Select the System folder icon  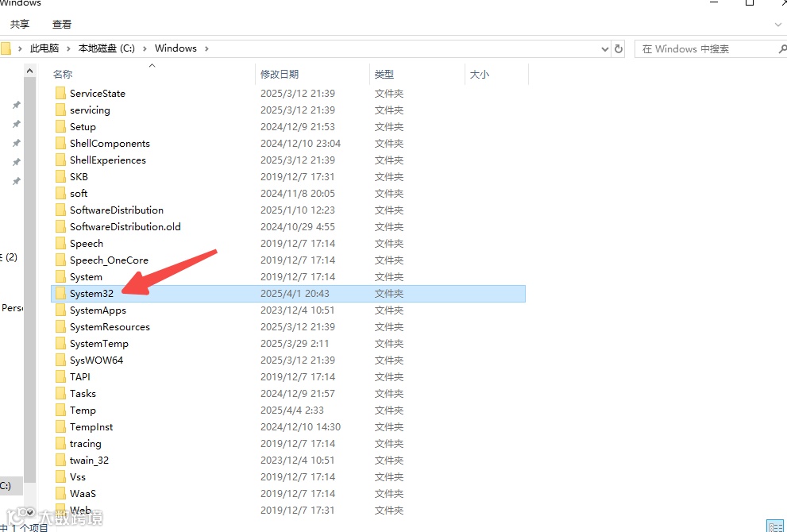point(60,276)
